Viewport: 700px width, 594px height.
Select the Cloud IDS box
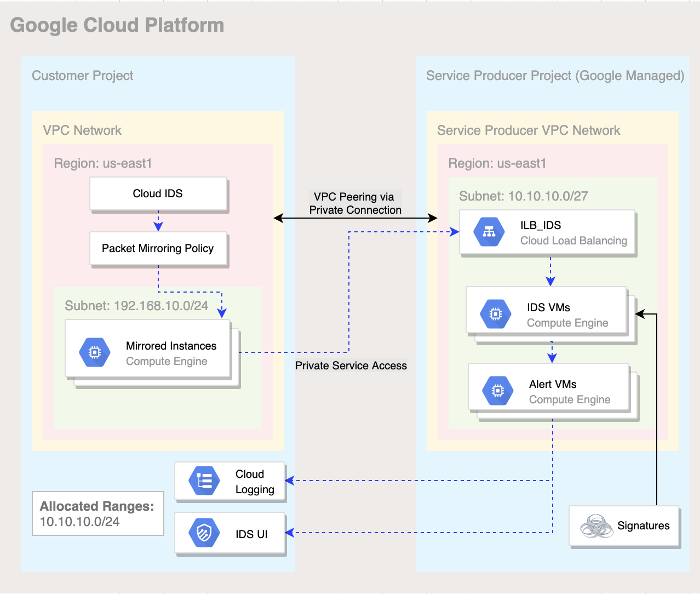pyautogui.click(x=158, y=193)
